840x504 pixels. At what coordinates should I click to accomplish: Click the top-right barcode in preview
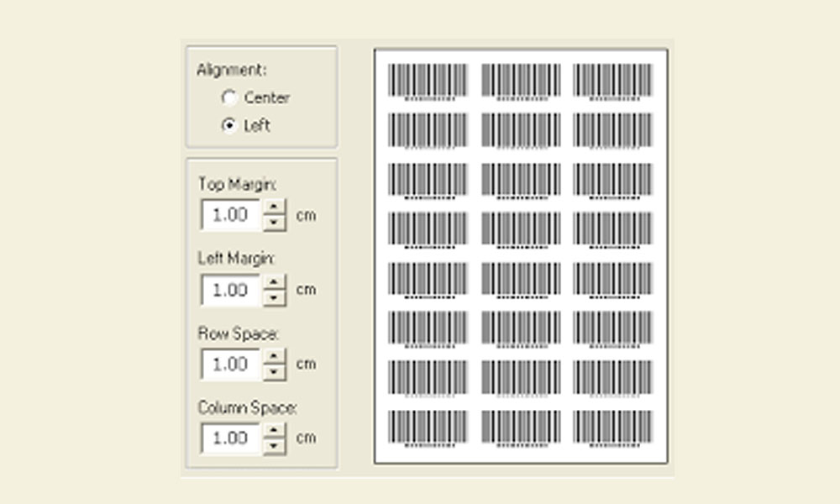coord(612,81)
